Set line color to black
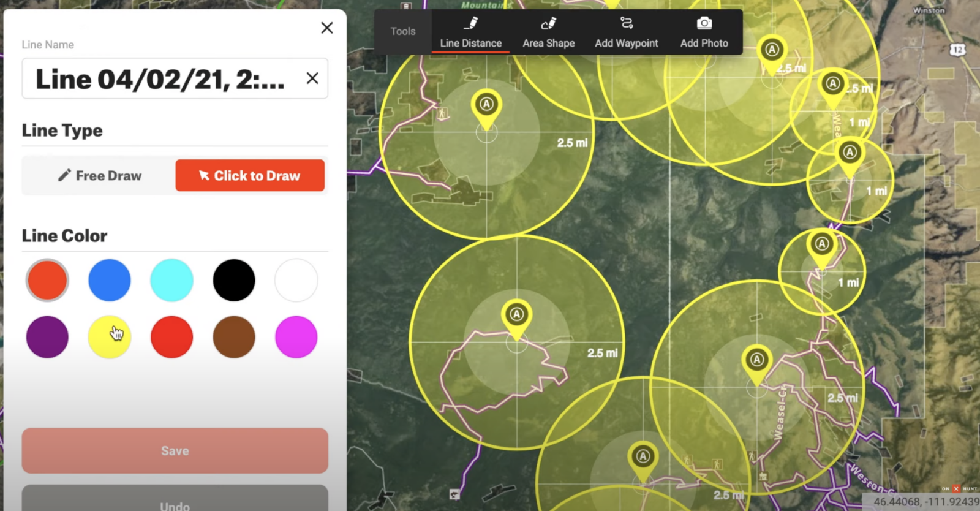The image size is (980, 511). 234,281
